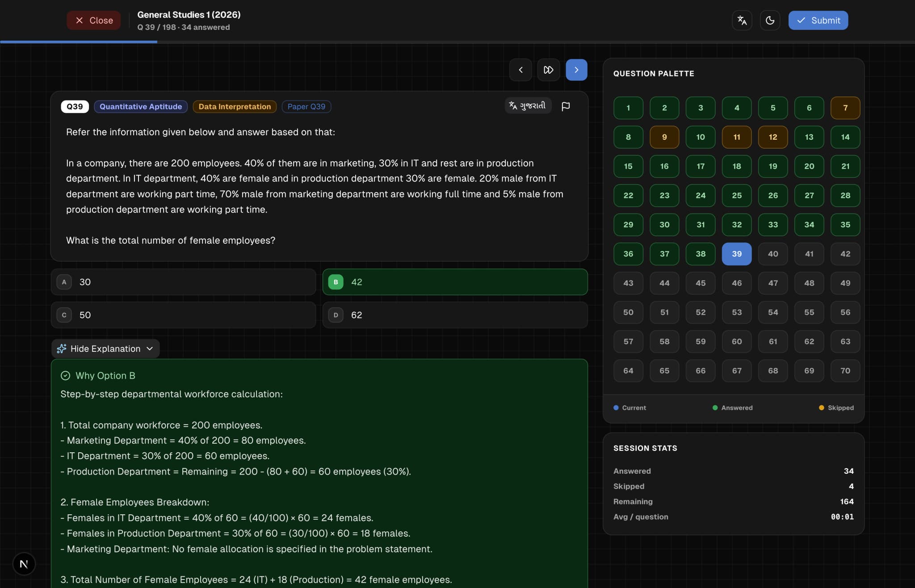
Task: Open question 46 in palette
Action: [x=737, y=284]
